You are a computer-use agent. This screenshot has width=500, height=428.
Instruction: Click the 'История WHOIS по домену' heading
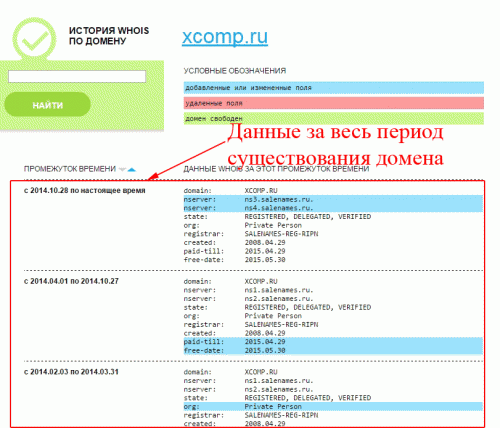(109, 36)
